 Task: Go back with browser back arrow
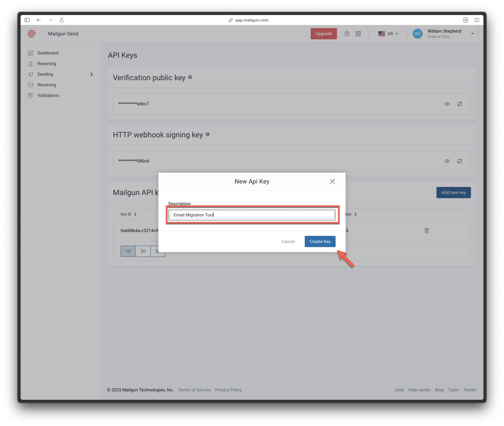[39, 20]
